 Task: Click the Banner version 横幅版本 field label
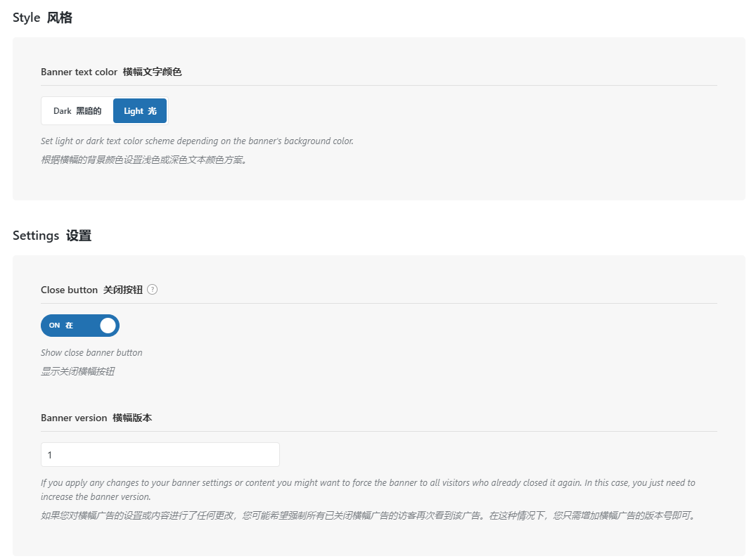[96, 418]
